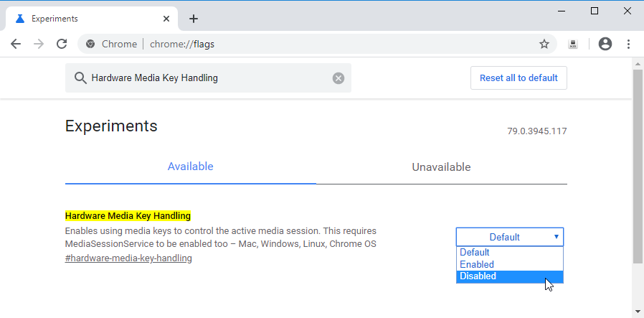Open the Chrome user profile icon
Screen dimensions: 644x318
click(x=605, y=44)
